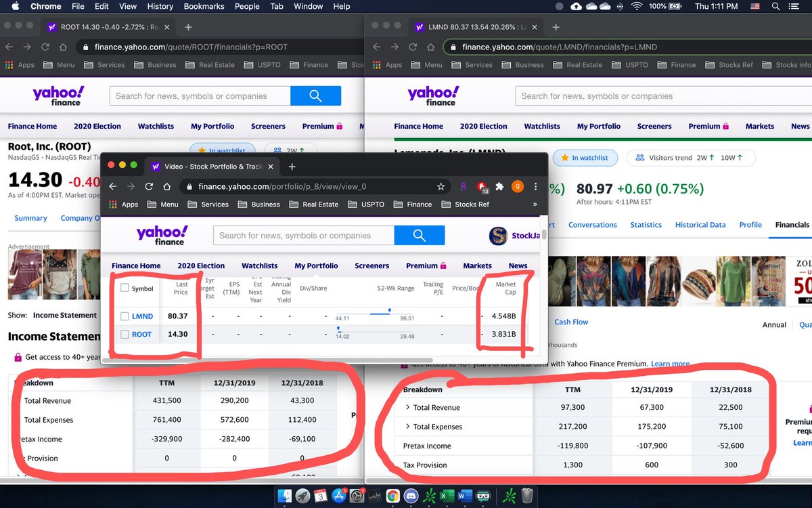Open the Extensions puzzle icon
The image size is (812, 508).
coord(499,186)
